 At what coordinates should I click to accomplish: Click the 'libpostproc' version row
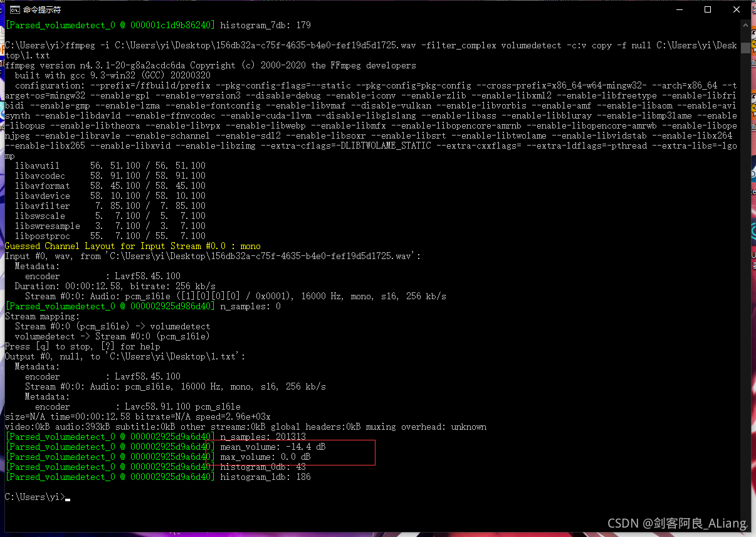(110, 236)
